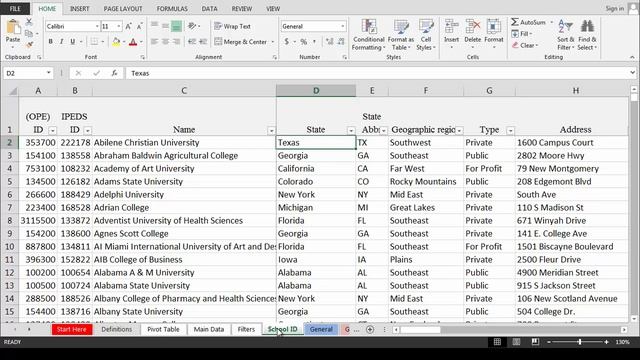The width and height of the screenshot is (640, 360).
Task: Open Sort & Filter
Action: (566, 35)
